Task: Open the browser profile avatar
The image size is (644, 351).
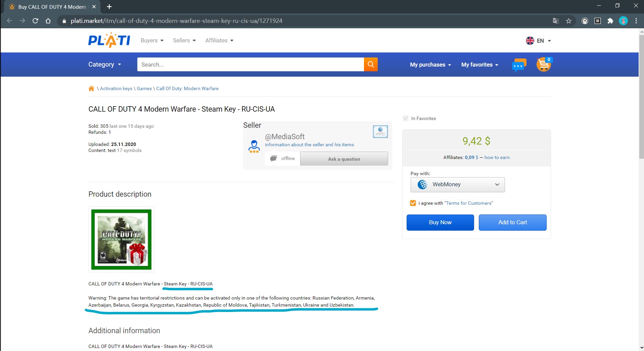Action: coord(623,21)
